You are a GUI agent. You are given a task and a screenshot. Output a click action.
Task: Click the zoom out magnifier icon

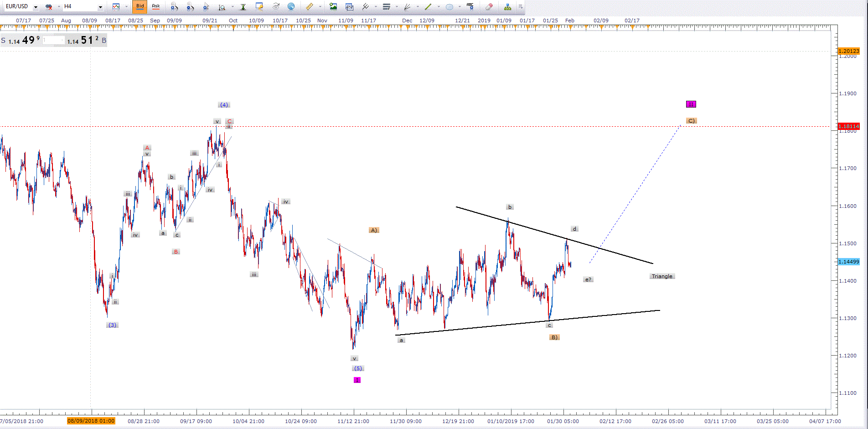(x=190, y=7)
